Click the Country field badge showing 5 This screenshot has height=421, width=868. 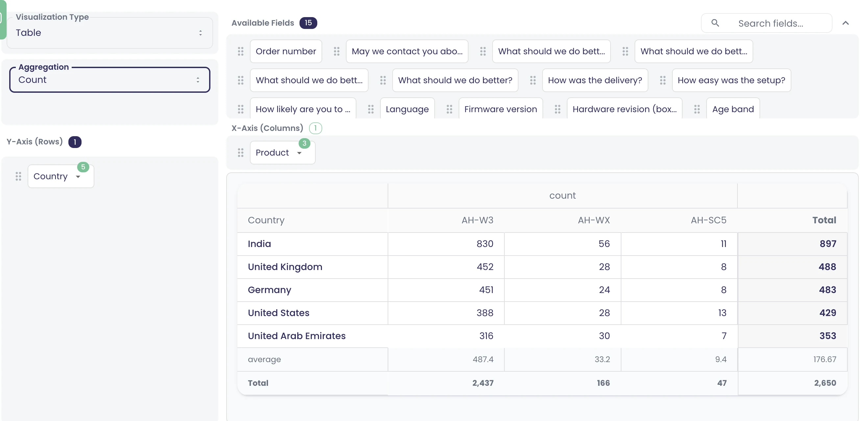click(83, 167)
